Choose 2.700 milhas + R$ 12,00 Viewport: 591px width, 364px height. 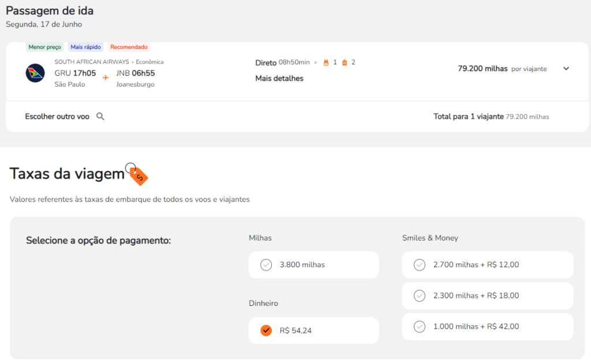point(420,265)
